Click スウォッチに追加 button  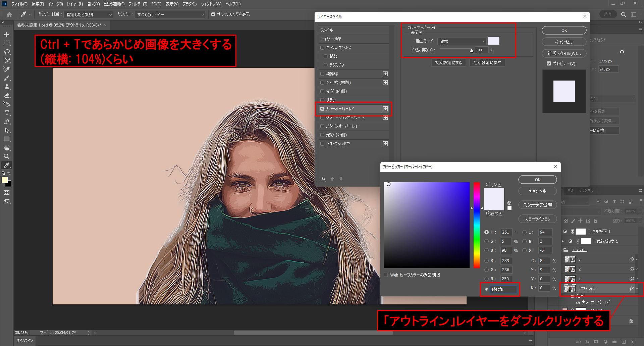(x=537, y=205)
